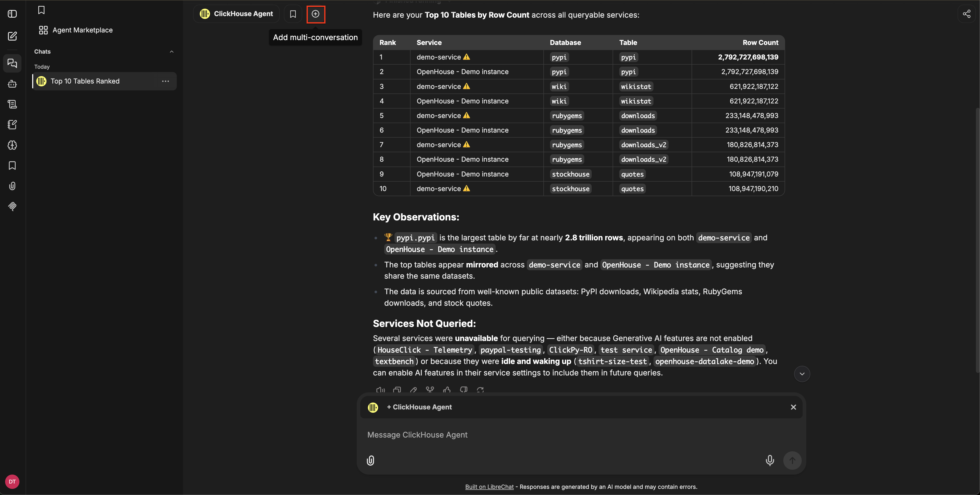Give thumbs up to the response
Image resolution: width=980 pixels, height=495 pixels.
447,390
